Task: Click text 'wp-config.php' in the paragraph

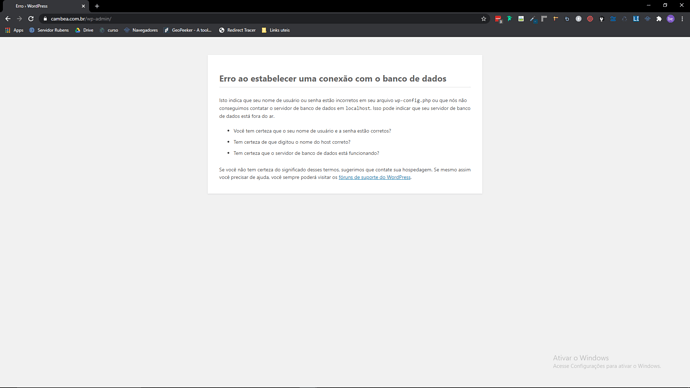Action: click(x=413, y=100)
